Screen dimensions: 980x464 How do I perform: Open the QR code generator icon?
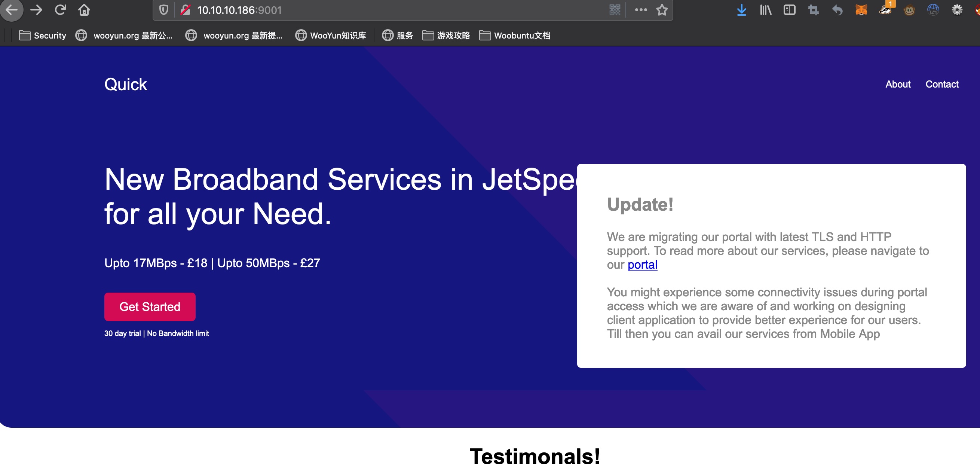(x=615, y=10)
